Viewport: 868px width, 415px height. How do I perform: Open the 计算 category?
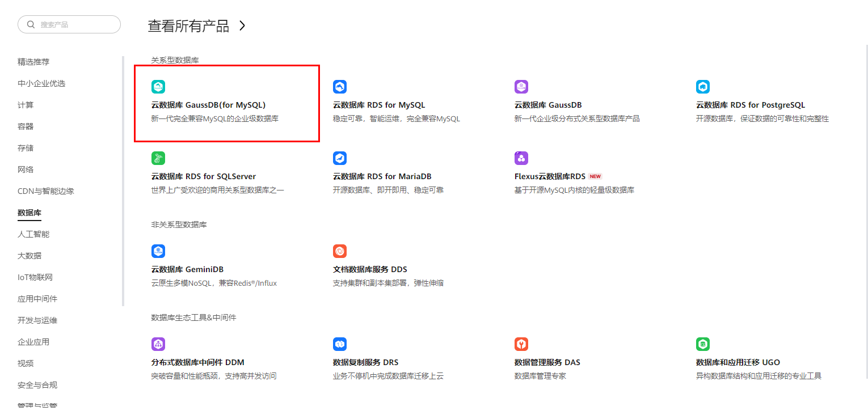[x=26, y=105]
